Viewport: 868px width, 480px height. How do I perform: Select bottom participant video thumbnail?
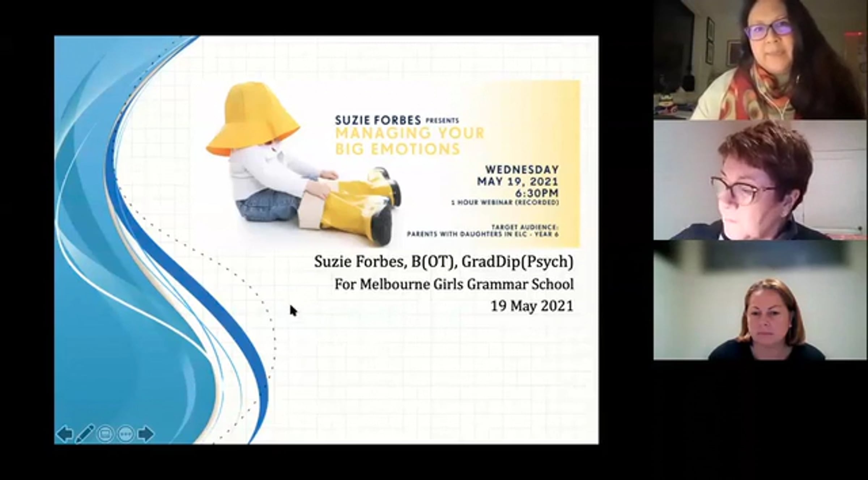click(759, 300)
